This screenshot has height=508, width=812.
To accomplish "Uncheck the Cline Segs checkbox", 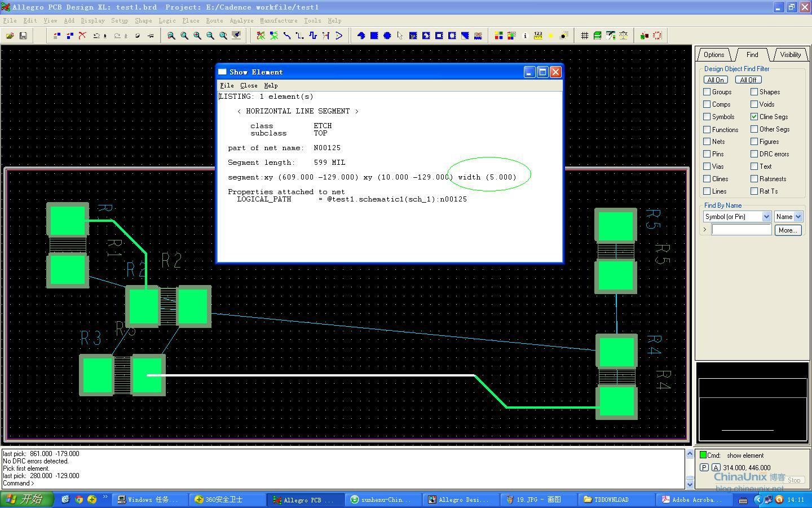I will pos(754,117).
